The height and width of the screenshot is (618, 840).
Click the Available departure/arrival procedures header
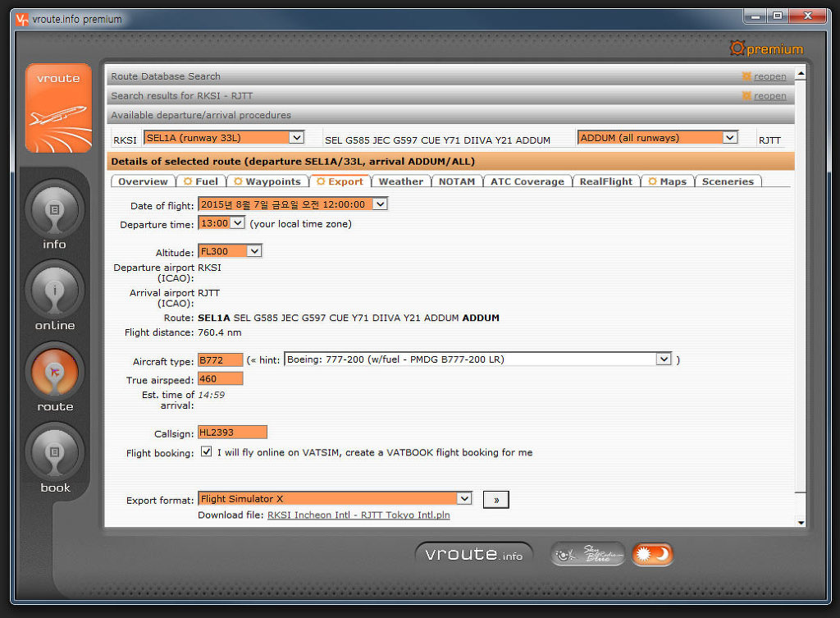tap(450, 115)
